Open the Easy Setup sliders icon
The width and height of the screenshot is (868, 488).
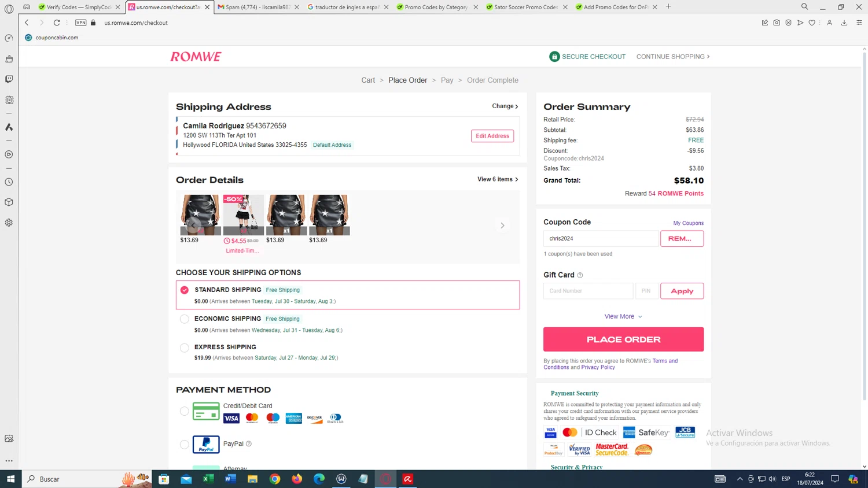click(859, 23)
